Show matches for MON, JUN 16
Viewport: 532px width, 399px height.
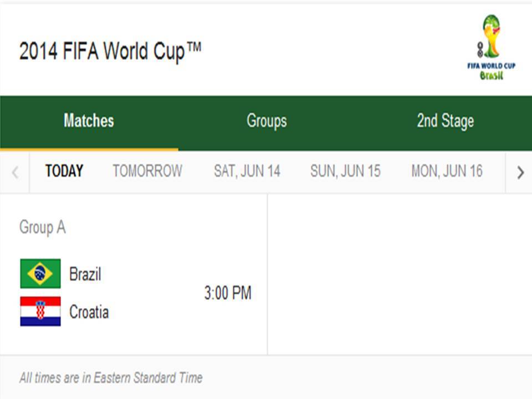447,171
